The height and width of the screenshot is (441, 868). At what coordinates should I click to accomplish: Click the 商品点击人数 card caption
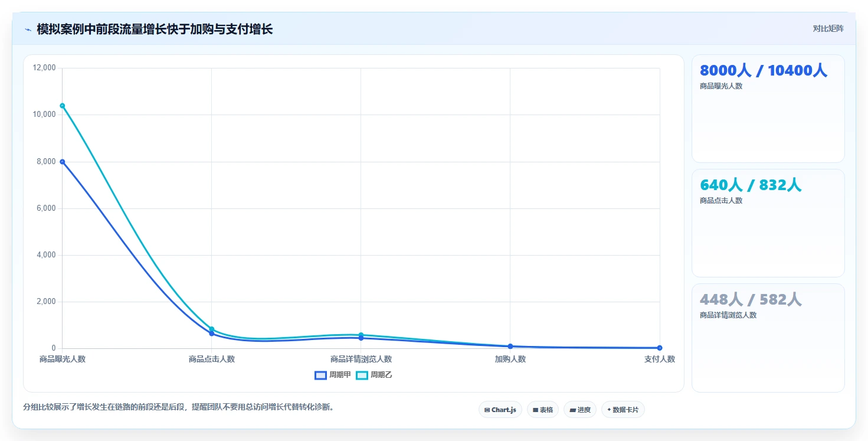click(721, 201)
